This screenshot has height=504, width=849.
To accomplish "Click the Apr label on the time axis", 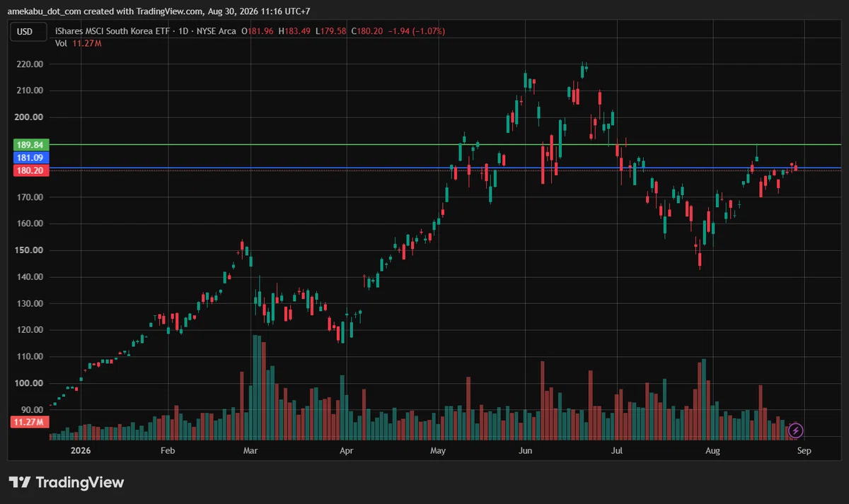I will click(x=346, y=450).
